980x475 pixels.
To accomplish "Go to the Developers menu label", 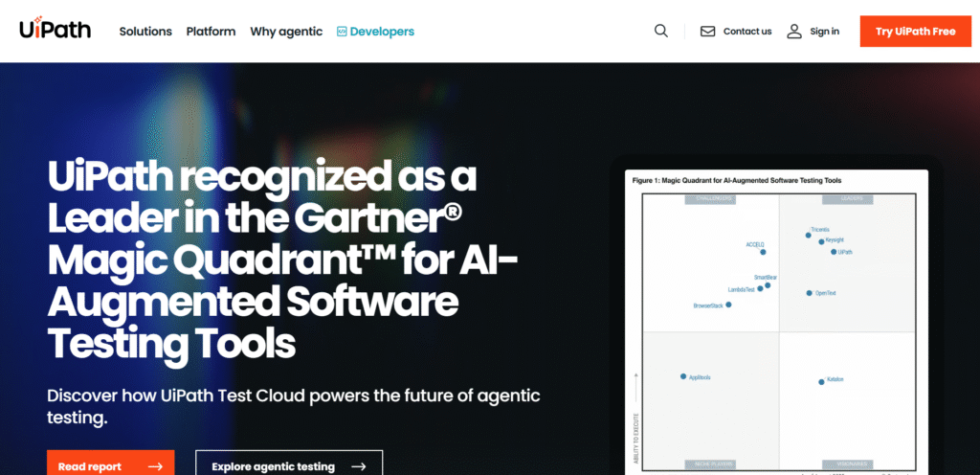I will (382, 32).
